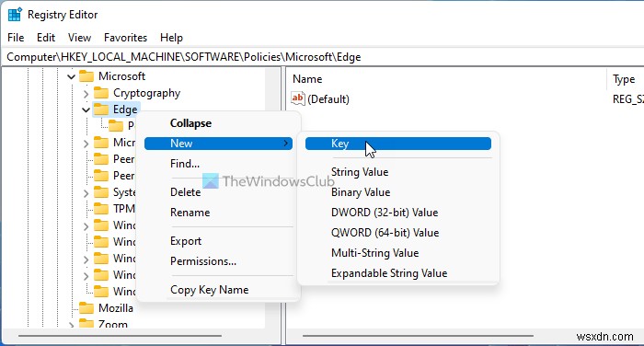The height and width of the screenshot is (346, 644).
Task: Collapse the Edge key chevron
Action: coord(86,110)
